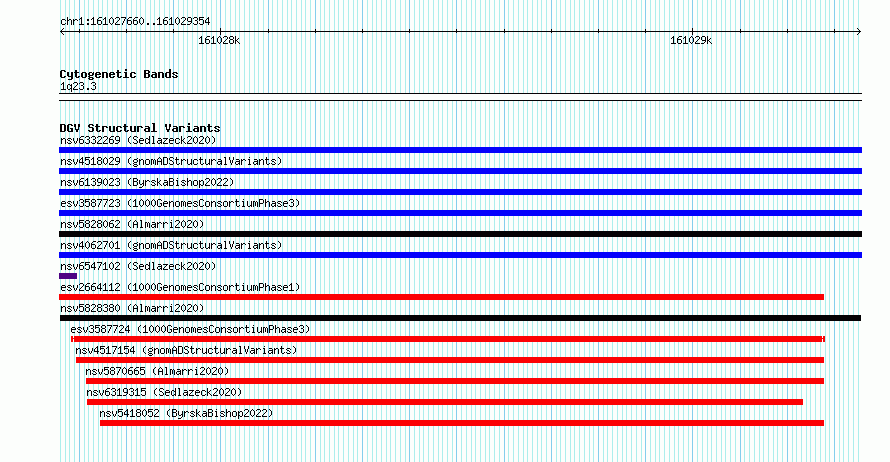890x462 pixels.
Task: Click the nsv5828380 (Almarri2020) label
Action: 132,308
